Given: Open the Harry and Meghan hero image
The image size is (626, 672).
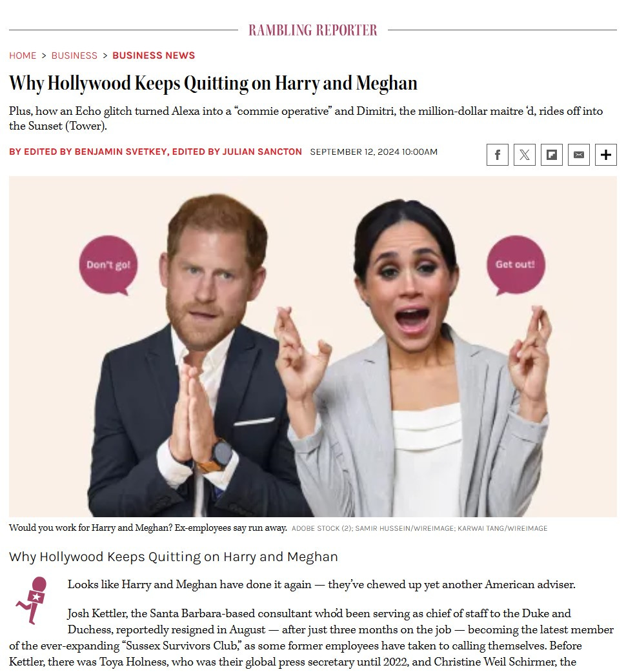Looking at the screenshot, I should pos(312,346).
